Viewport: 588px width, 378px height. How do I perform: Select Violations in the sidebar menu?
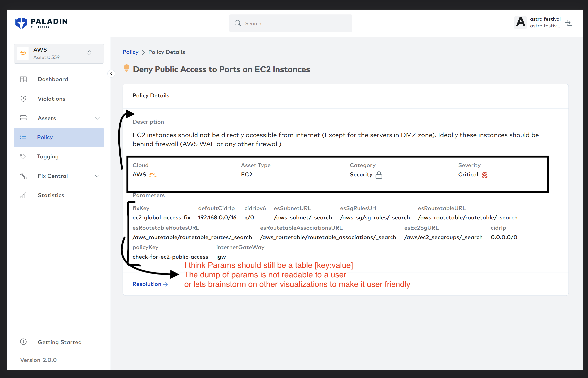(51, 99)
